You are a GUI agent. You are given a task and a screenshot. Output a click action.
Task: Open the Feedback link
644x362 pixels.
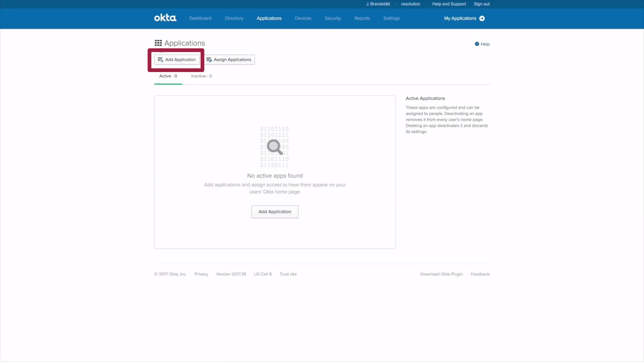click(480, 274)
